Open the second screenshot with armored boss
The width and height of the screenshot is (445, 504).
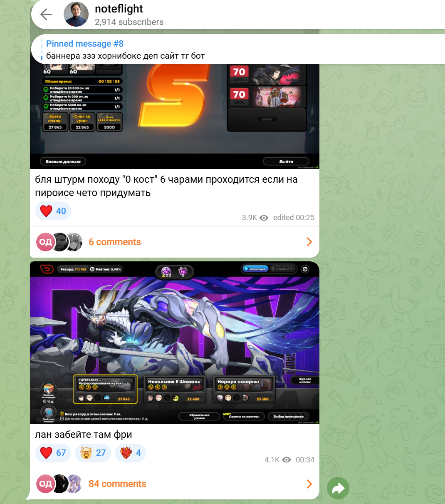point(175,343)
